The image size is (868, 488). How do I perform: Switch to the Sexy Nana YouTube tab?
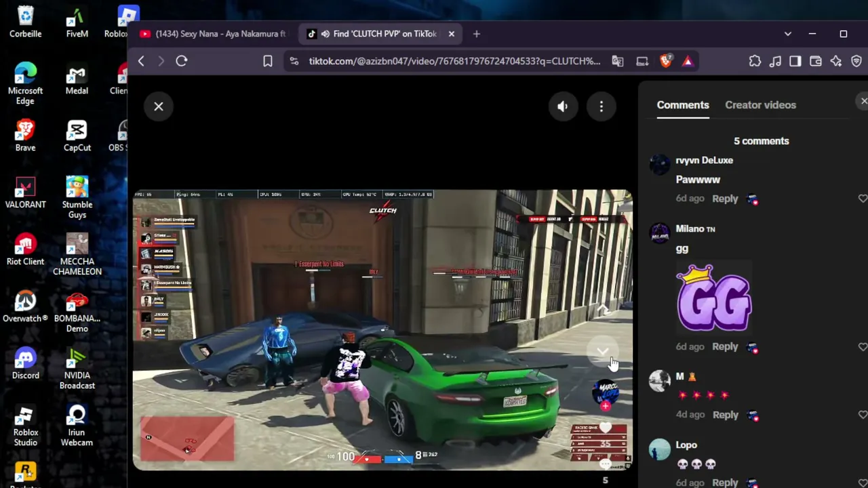tap(213, 34)
